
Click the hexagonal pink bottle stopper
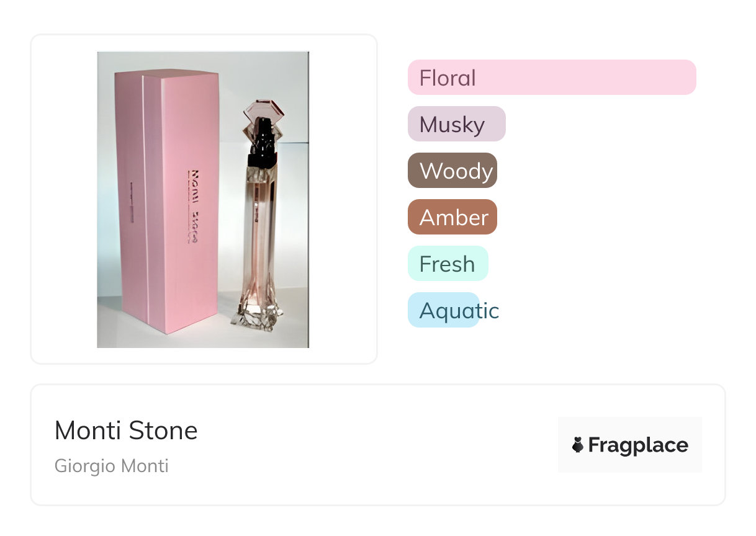[263, 110]
